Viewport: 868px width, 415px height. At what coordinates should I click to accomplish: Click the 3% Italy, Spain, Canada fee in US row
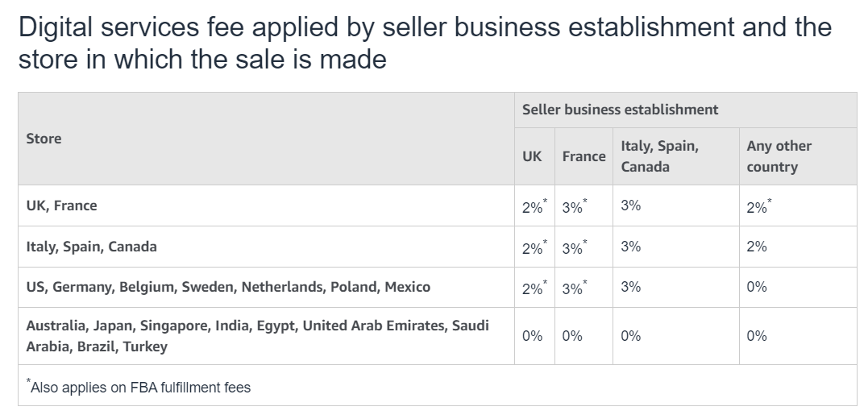[631, 287]
